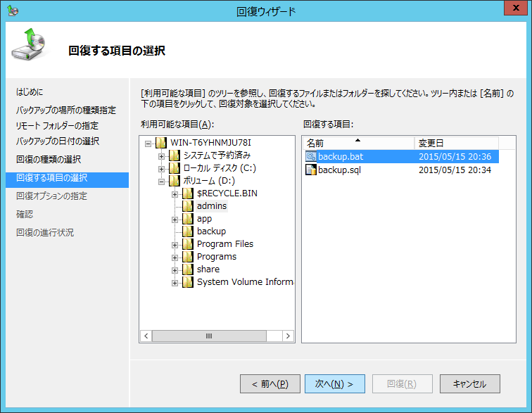
Task: Click the backup folder icon in tree
Action: (x=188, y=231)
